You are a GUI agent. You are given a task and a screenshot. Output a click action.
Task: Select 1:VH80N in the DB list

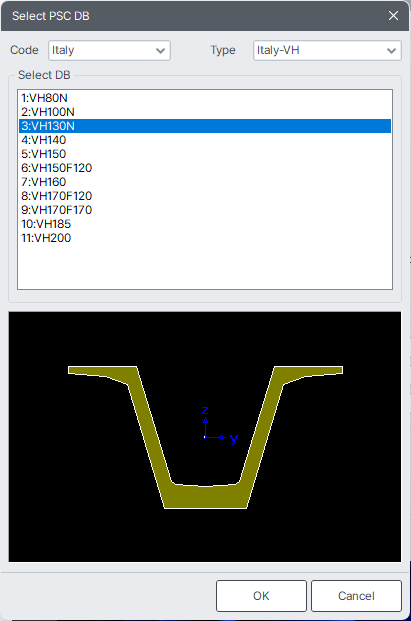(205, 98)
